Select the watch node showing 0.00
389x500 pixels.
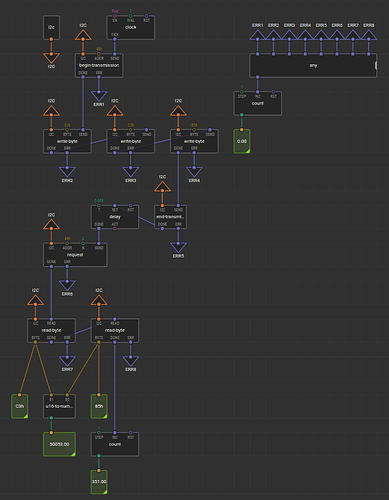pyautogui.click(x=242, y=141)
